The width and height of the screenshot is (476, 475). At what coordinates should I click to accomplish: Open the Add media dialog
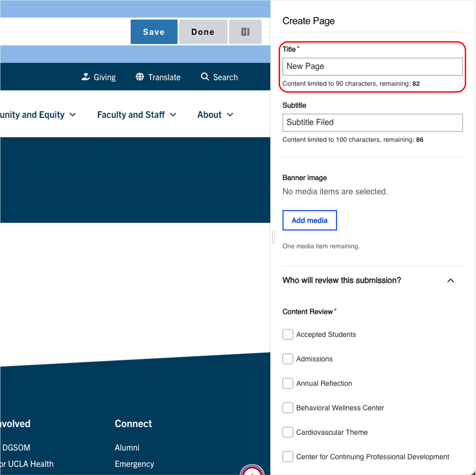point(309,220)
